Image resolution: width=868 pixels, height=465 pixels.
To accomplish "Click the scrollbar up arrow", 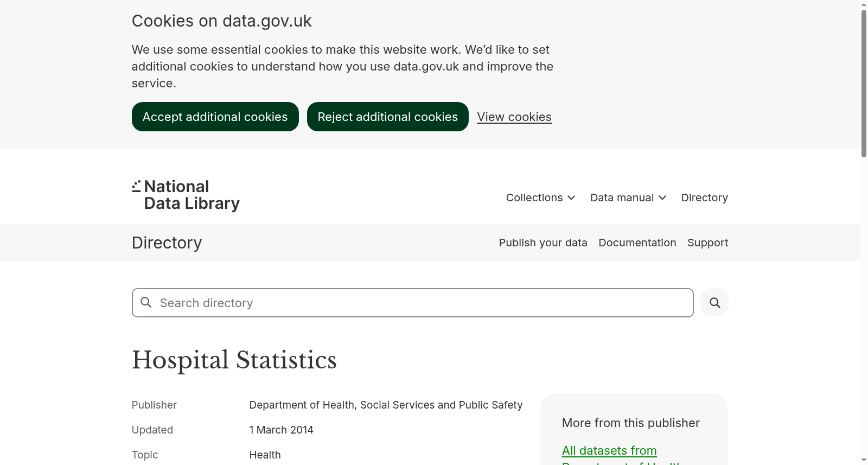I will 864,4.
